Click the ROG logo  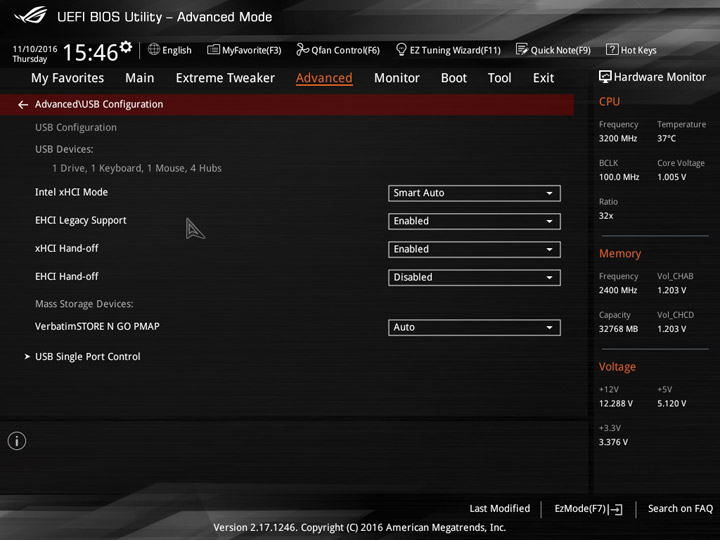(30, 15)
